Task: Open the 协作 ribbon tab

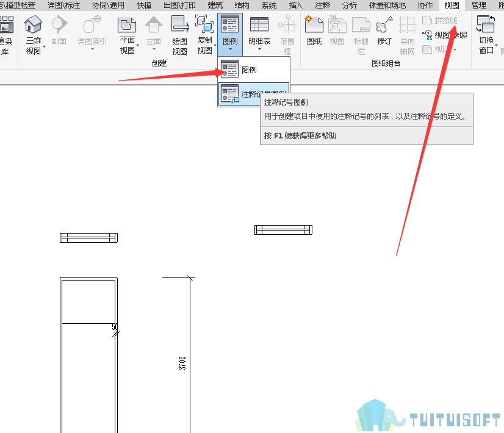Action: pyautogui.click(x=425, y=5)
